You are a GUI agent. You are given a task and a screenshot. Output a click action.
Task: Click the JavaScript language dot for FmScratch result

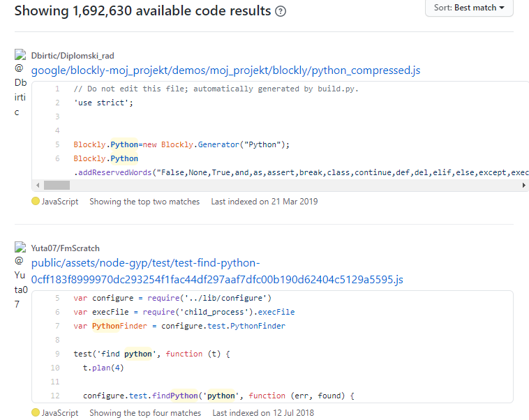[x=36, y=412]
